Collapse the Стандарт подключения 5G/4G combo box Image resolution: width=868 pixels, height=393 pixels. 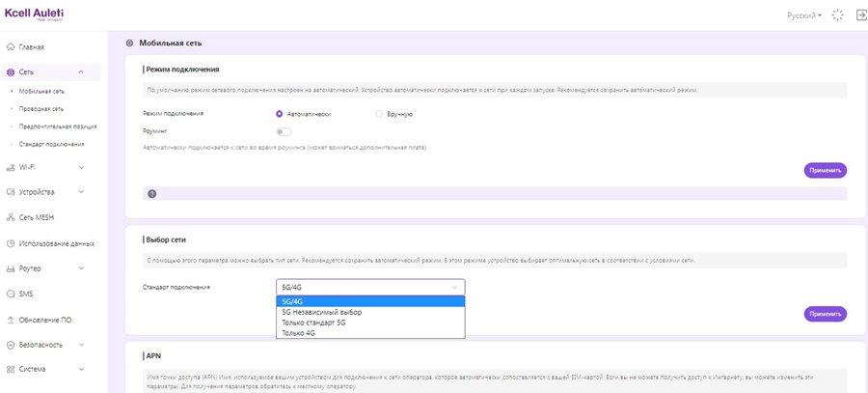click(x=369, y=287)
